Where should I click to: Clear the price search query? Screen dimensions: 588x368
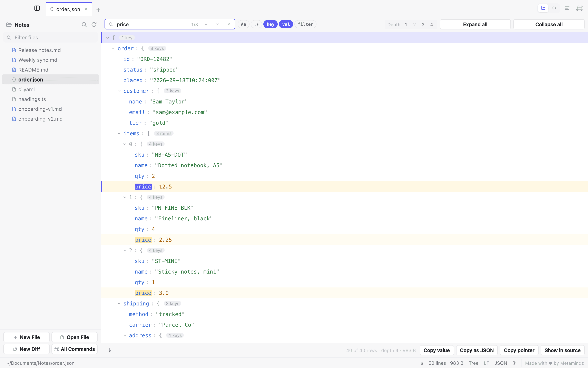point(229,24)
